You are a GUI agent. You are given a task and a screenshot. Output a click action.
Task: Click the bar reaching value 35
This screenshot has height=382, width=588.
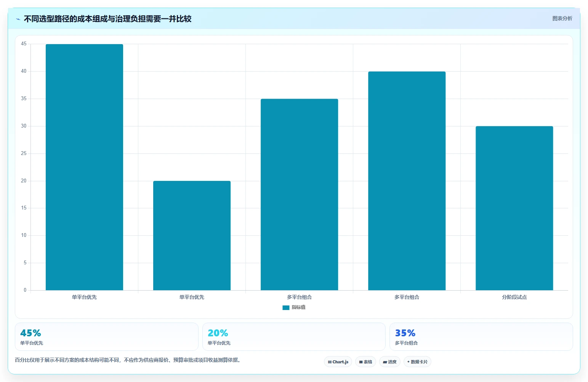click(299, 195)
